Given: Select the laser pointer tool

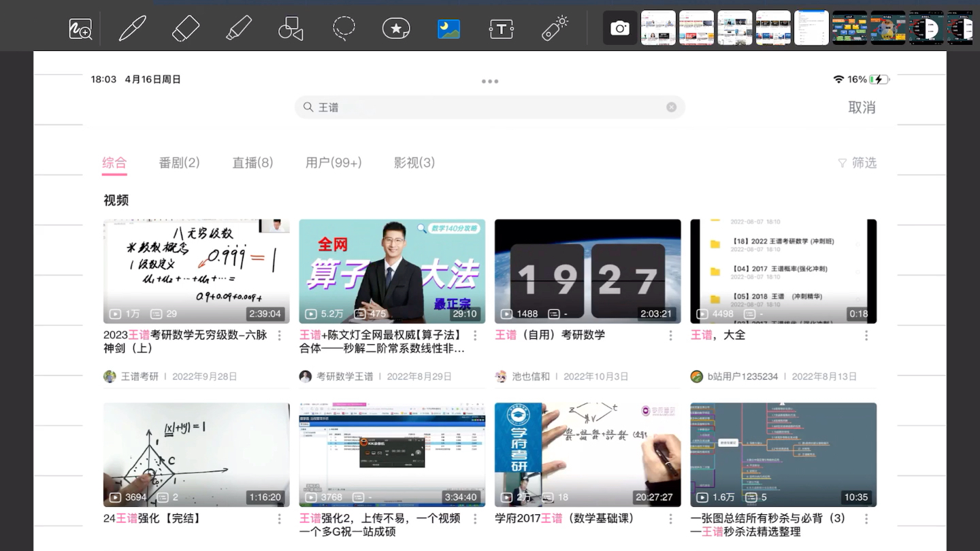Looking at the screenshot, I should pyautogui.click(x=555, y=29).
